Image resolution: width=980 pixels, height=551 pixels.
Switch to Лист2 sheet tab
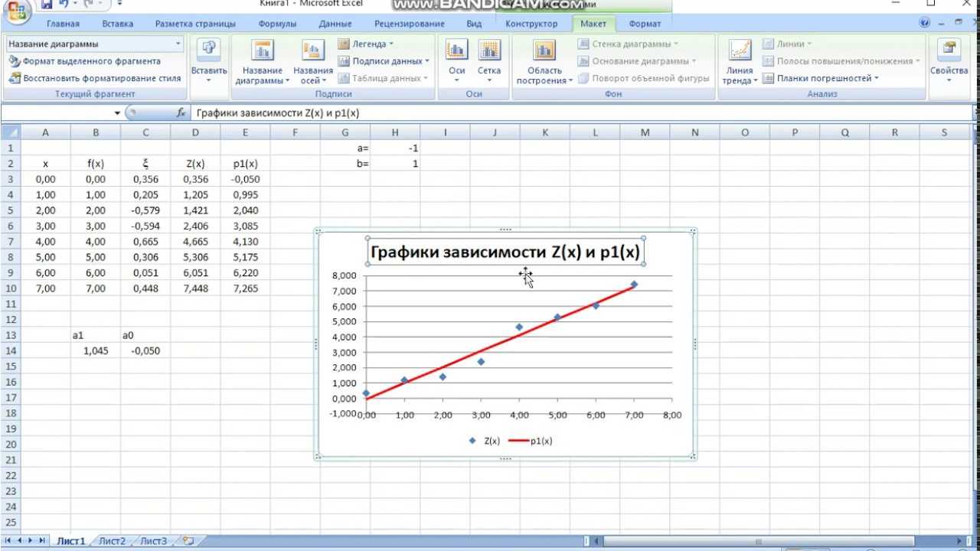pos(112,541)
